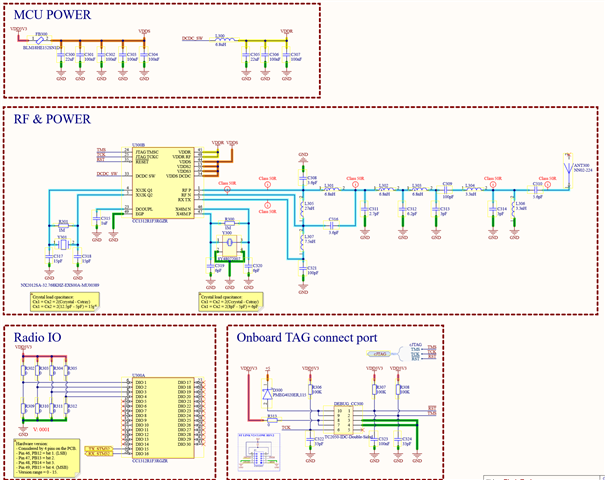
Task: Click the DCDC_SW net label in MCU POWER
Action: pyautogui.click(x=192, y=39)
